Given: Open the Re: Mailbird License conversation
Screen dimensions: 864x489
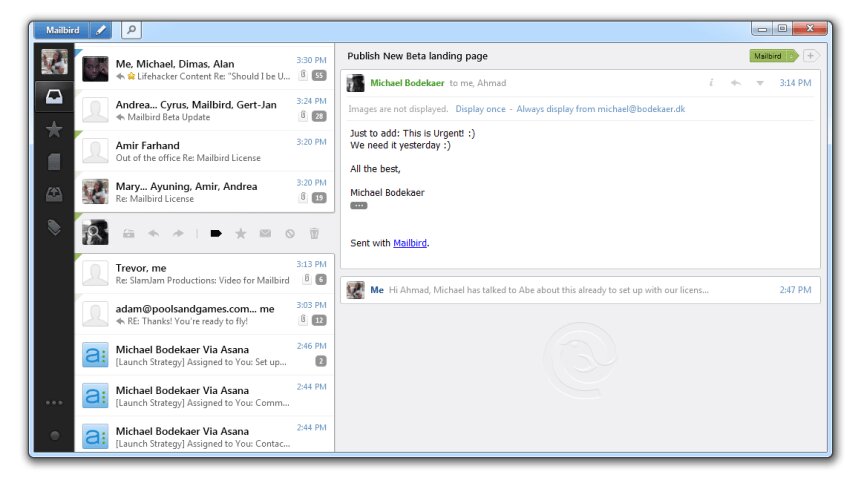Looking at the screenshot, I should (x=204, y=192).
